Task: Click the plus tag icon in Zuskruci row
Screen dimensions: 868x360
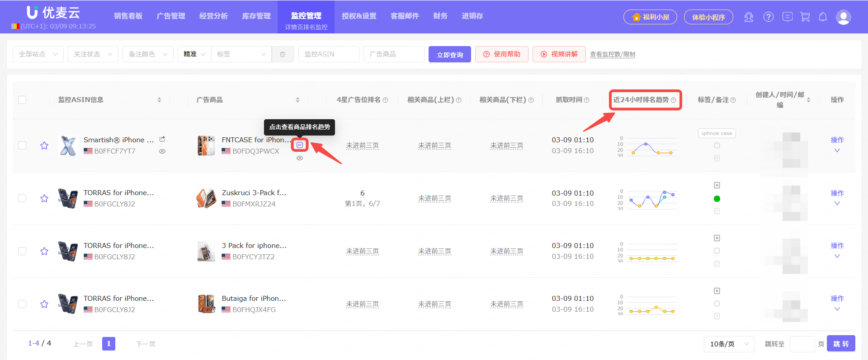Action: 717,185
